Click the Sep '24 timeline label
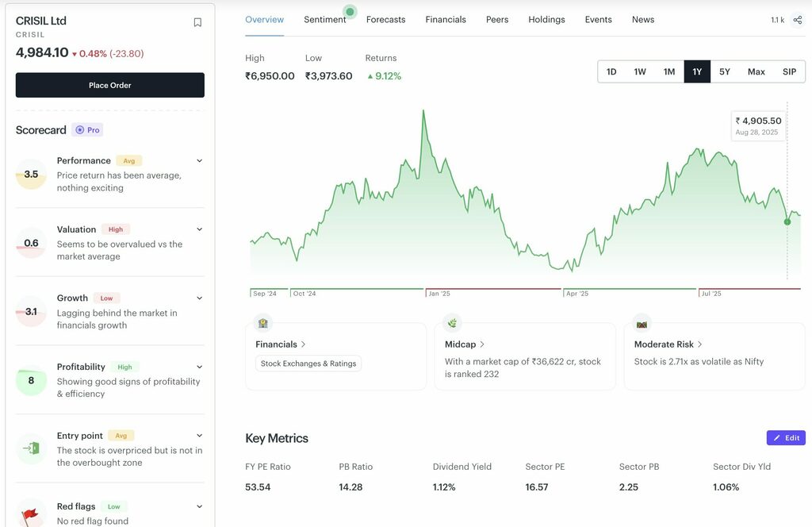This screenshot has height=527, width=812. pos(265,294)
